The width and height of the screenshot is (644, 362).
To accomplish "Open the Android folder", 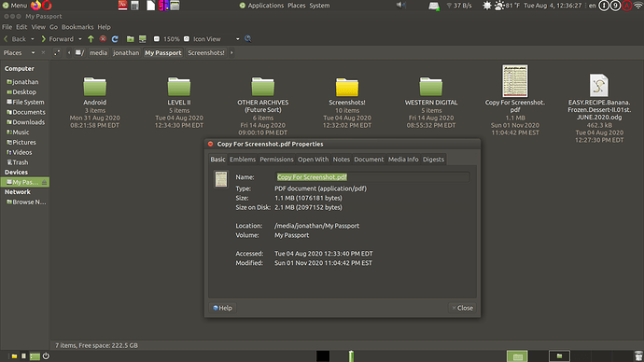I will click(95, 87).
